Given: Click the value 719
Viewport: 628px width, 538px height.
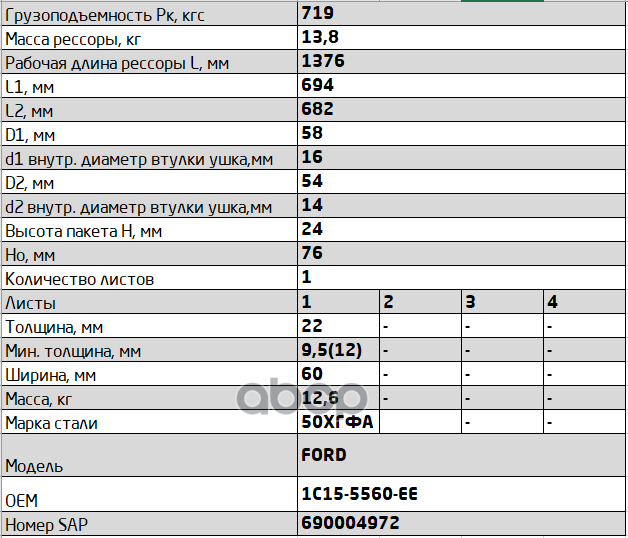Looking at the screenshot, I should point(318,13).
